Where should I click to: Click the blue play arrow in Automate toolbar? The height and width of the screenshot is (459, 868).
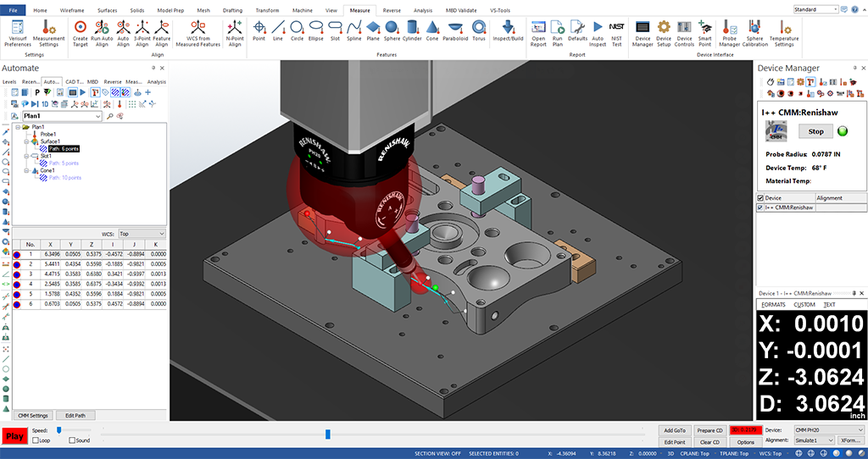click(x=83, y=92)
